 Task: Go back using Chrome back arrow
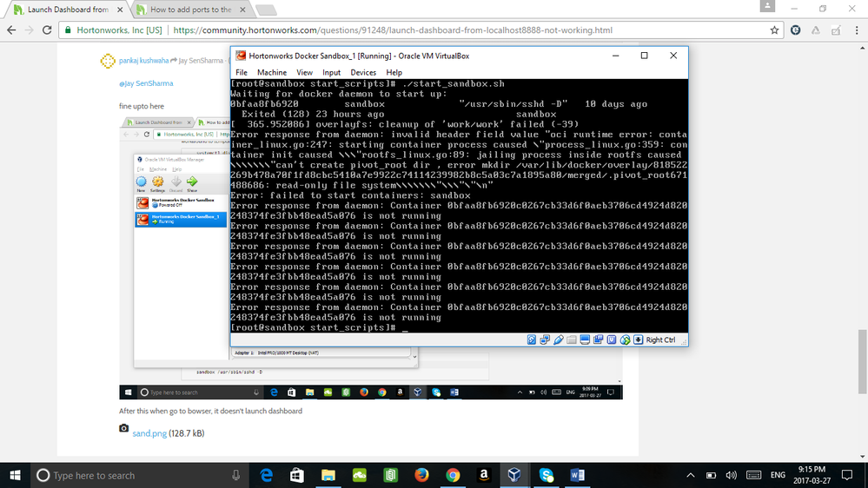click(11, 30)
